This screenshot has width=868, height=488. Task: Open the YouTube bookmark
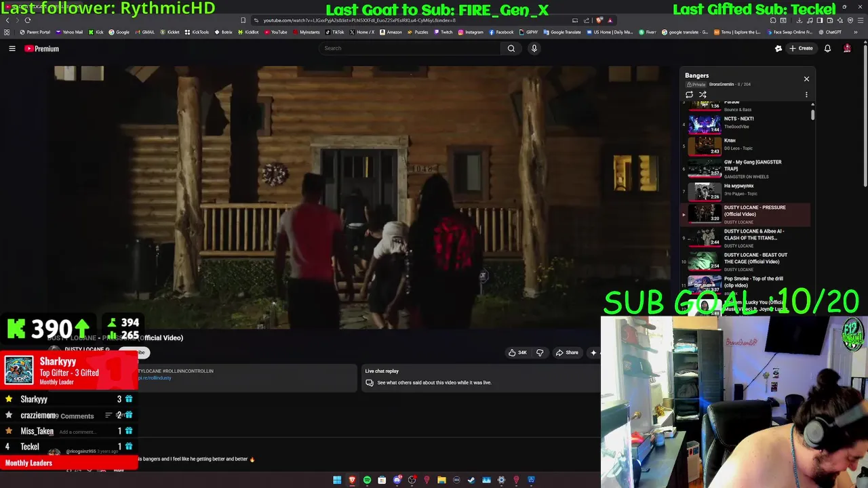click(x=275, y=32)
